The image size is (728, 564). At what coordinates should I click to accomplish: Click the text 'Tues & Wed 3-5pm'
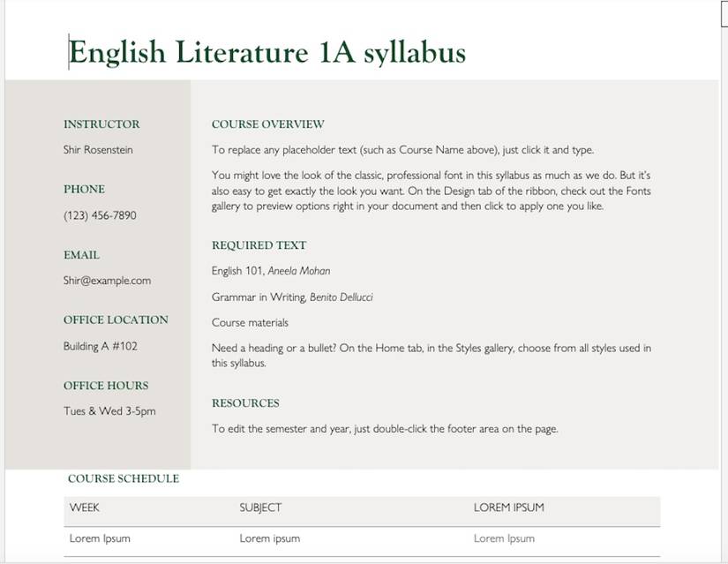click(109, 411)
